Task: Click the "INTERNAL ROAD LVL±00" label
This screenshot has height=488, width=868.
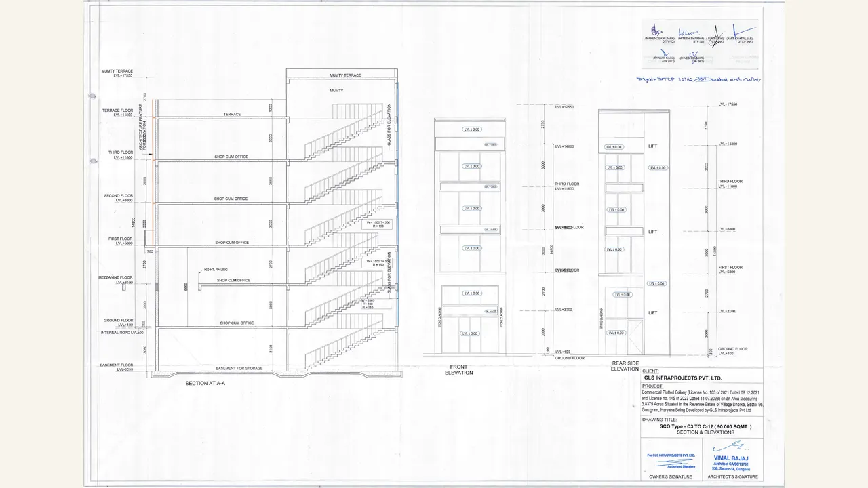Action: 122,333
